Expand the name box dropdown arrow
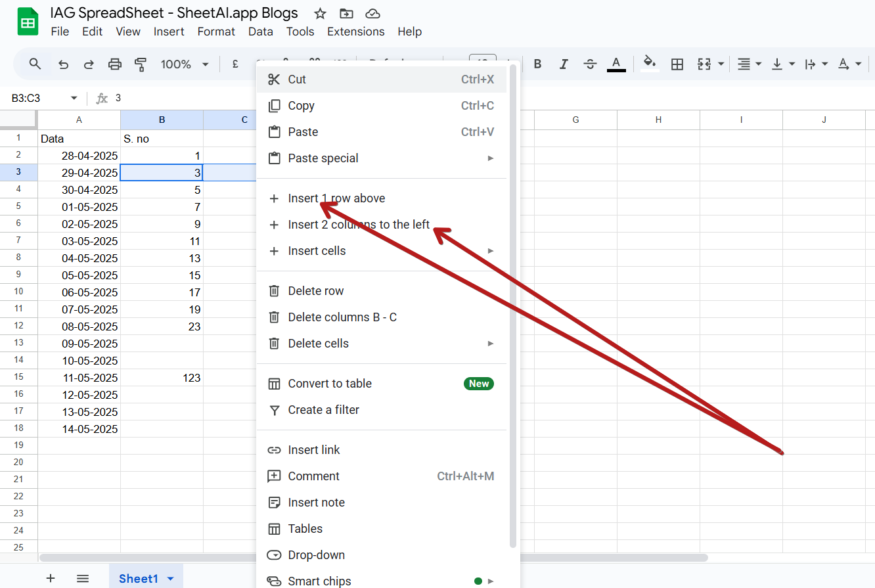 click(x=74, y=98)
